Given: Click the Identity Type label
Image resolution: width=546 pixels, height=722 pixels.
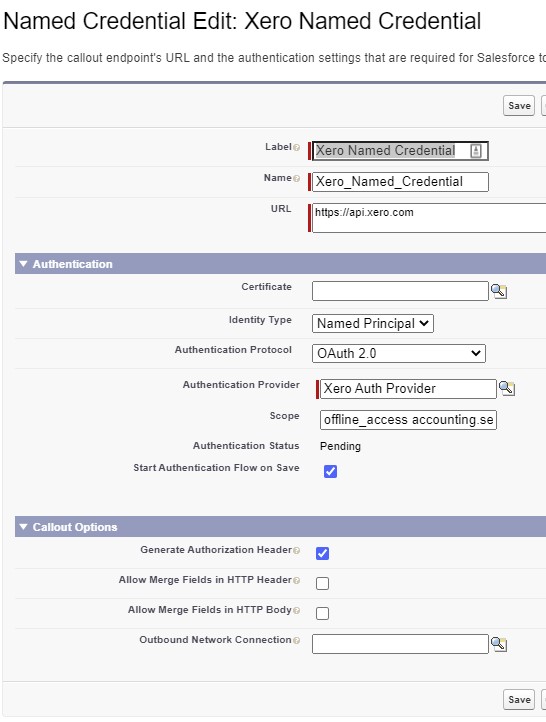Looking at the screenshot, I should click(x=260, y=320).
